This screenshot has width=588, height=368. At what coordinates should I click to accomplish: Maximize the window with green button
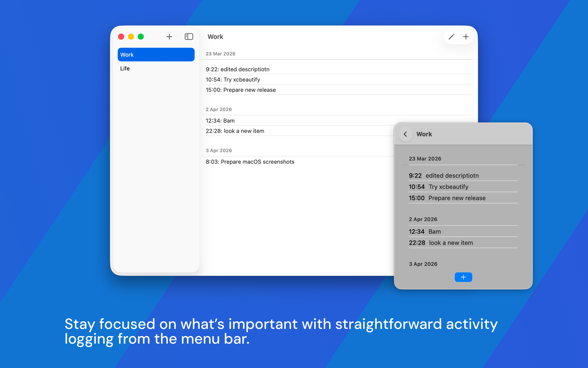141,37
